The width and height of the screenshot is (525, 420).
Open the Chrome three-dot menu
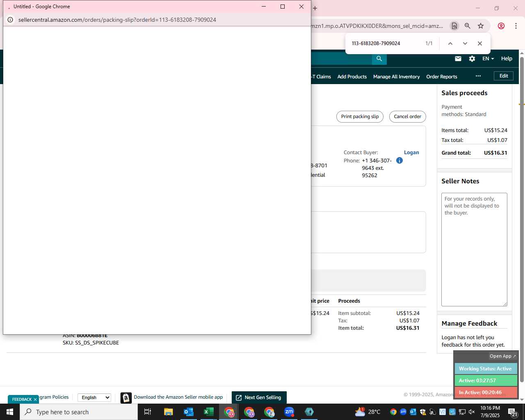[516, 26]
